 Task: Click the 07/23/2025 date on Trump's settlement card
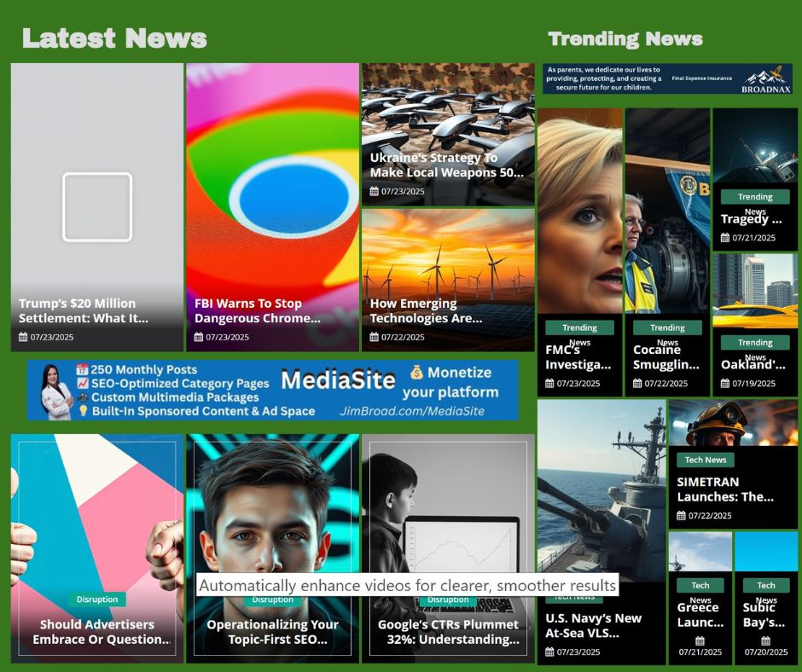(x=52, y=337)
